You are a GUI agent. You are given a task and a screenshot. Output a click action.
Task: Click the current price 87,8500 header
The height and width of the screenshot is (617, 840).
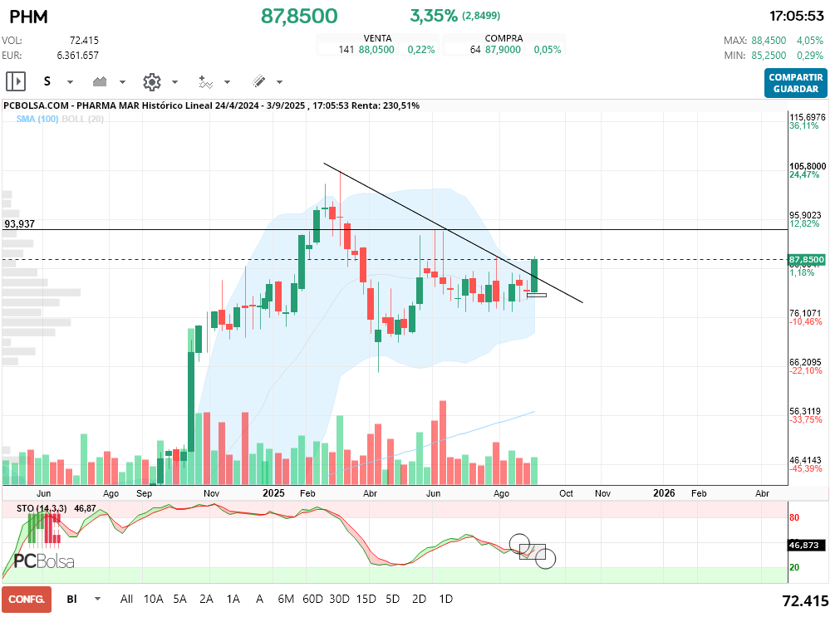pyautogui.click(x=299, y=16)
